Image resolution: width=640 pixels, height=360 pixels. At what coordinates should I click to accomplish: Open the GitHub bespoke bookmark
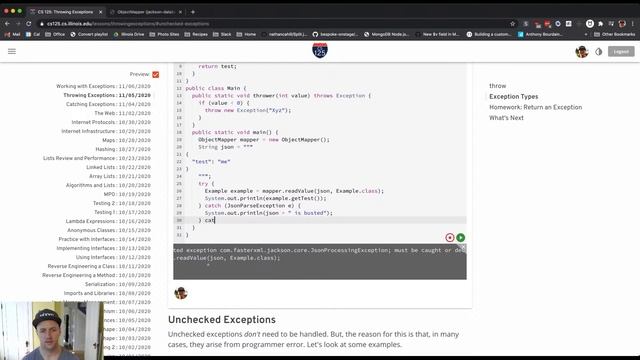(336, 34)
